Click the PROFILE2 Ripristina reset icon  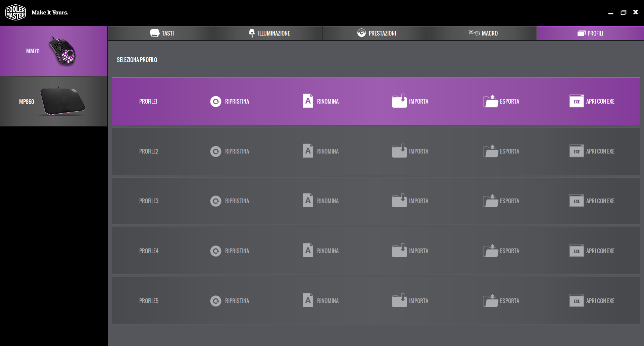coord(216,152)
